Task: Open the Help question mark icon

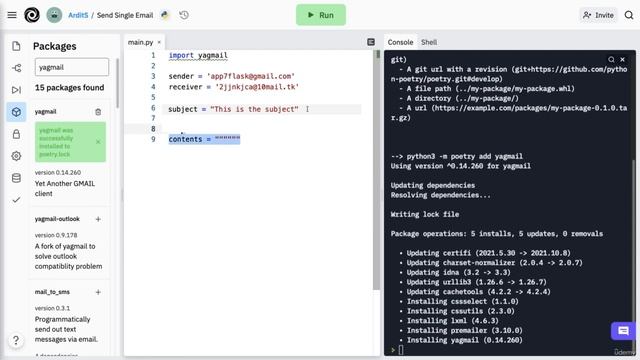Action: pos(16,340)
